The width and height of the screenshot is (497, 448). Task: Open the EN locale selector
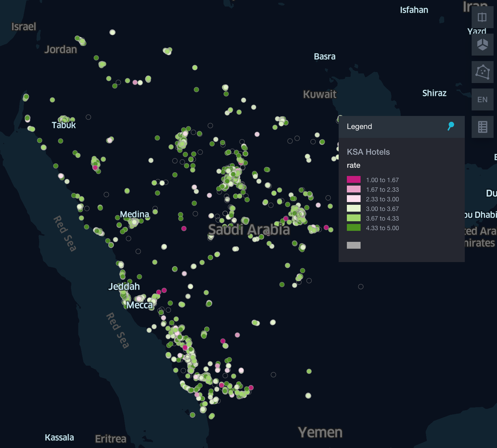(x=482, y=99)
